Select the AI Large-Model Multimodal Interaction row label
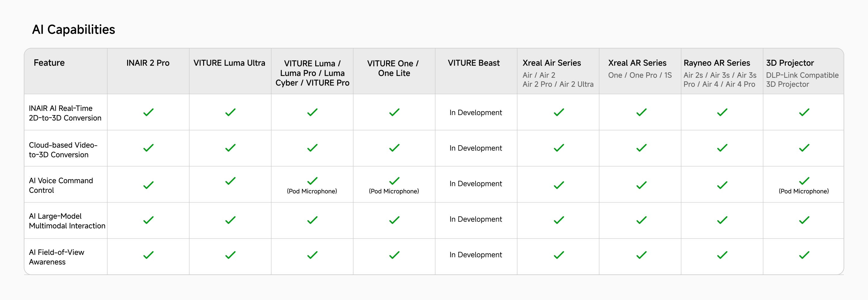The image size is (868, 300). tap(67, 221)
